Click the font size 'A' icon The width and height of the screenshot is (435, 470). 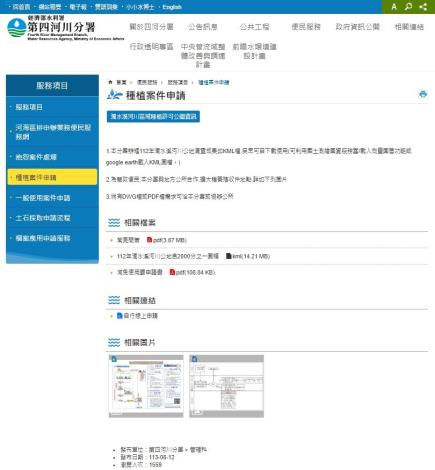(394, 7)
